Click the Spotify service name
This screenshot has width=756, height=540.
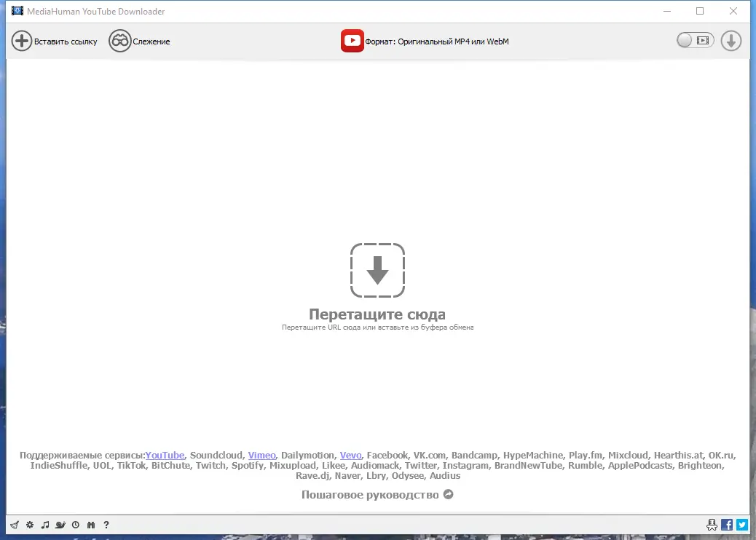248,465
